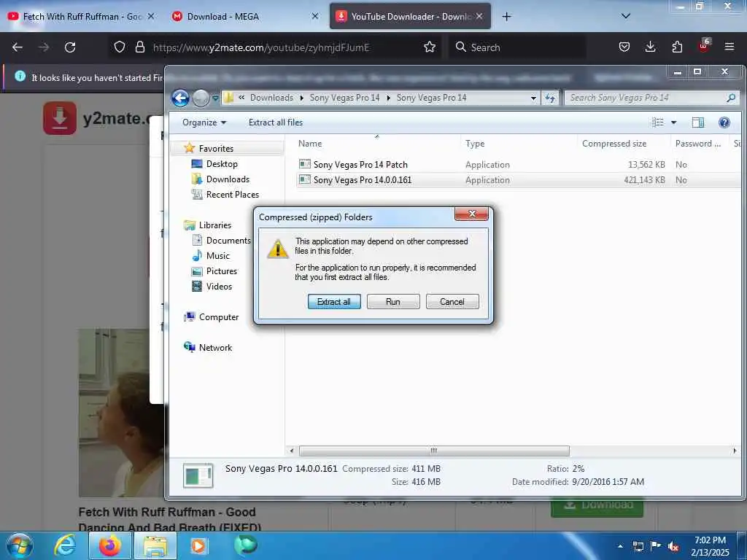The width and height of the screenshot is (747, 560).
Task: Go back in Explorer window
Action: (x=180, y=98)
